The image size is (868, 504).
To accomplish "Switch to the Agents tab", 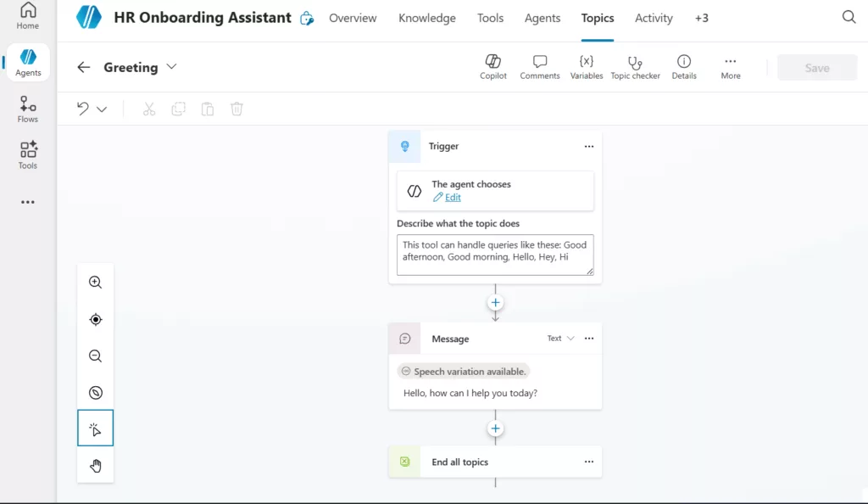I will [x=542, y=19].
